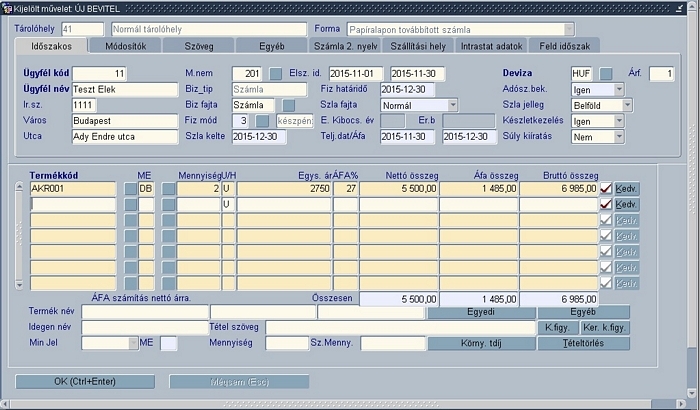Click the Elsz. id. end date 2015-11-30
Image resolution: width=700 pixels, height=410 pixels.
417,74
